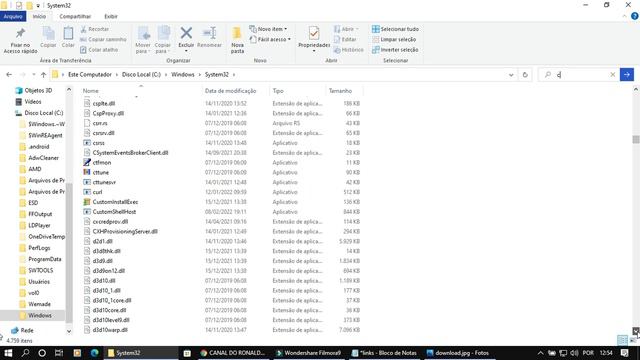Image resolution: width=640 pixels, height=360 pixels.
Task: Sort by the Tamanho column header
Action: (x=340, y=91)
